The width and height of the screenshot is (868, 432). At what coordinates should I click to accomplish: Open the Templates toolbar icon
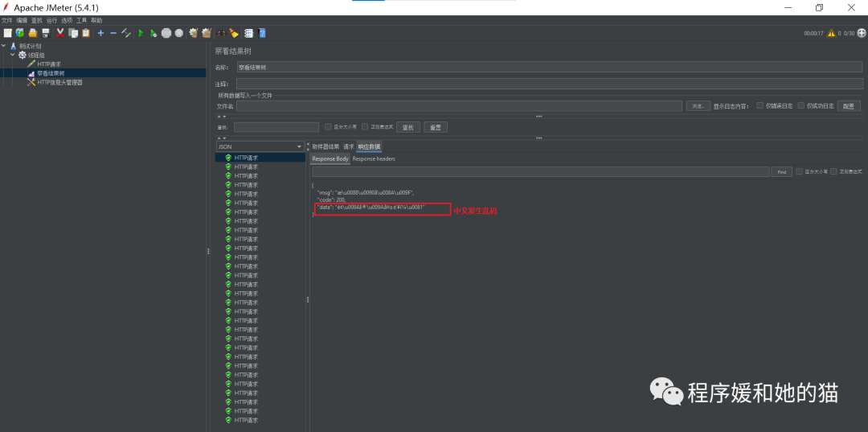(20, 33)
